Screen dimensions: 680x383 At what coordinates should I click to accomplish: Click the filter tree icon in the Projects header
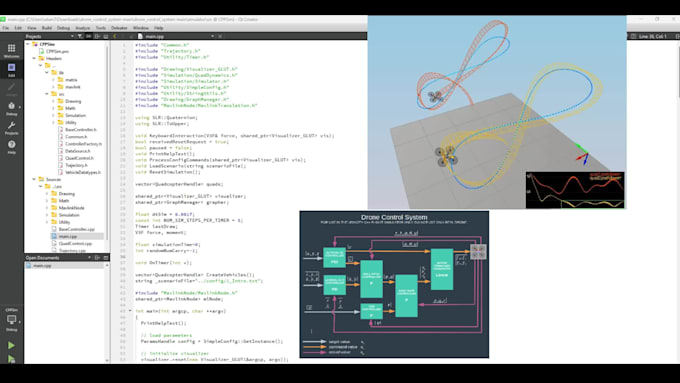point(80,36)
